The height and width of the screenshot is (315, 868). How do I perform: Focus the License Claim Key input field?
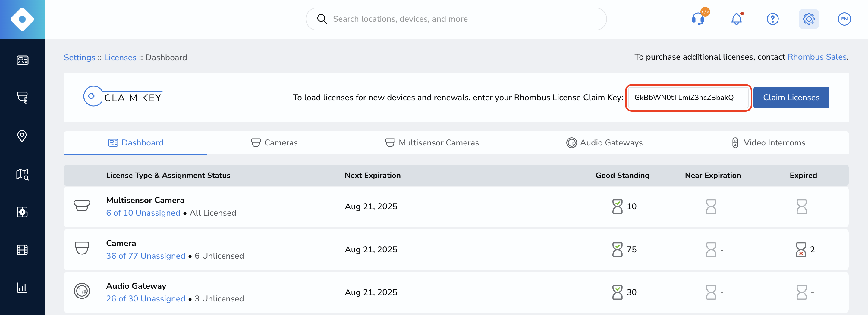coord(688,98)
